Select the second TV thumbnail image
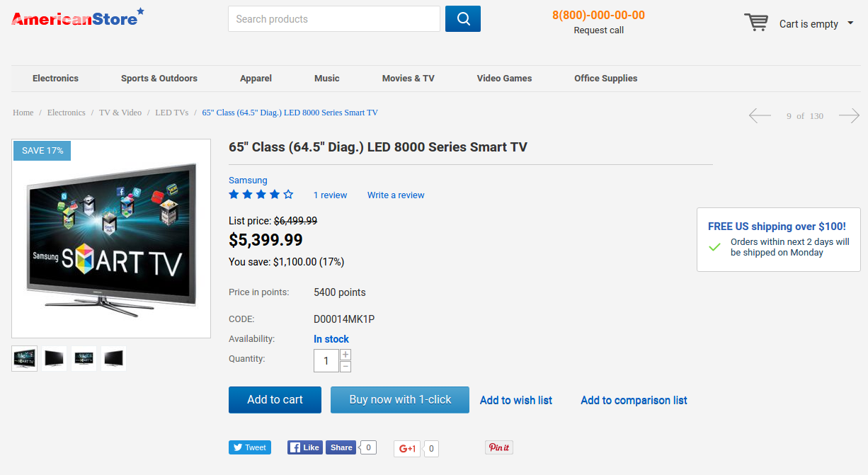868x475 pixels. tap(55, 359)
